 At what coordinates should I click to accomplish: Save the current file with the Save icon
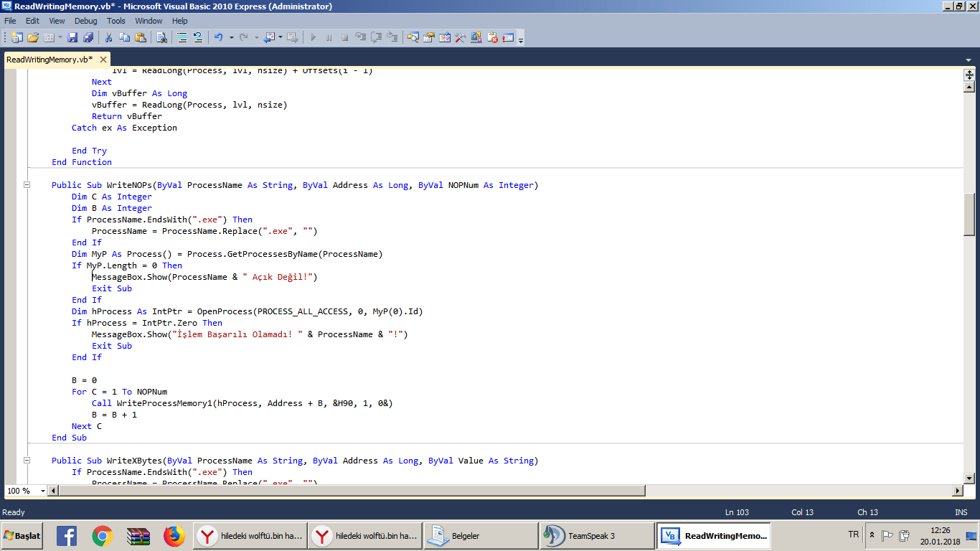tap(72, 37)
